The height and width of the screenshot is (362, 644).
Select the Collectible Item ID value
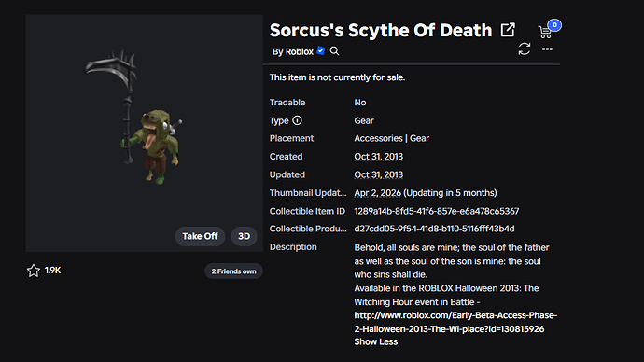point(437,211)
